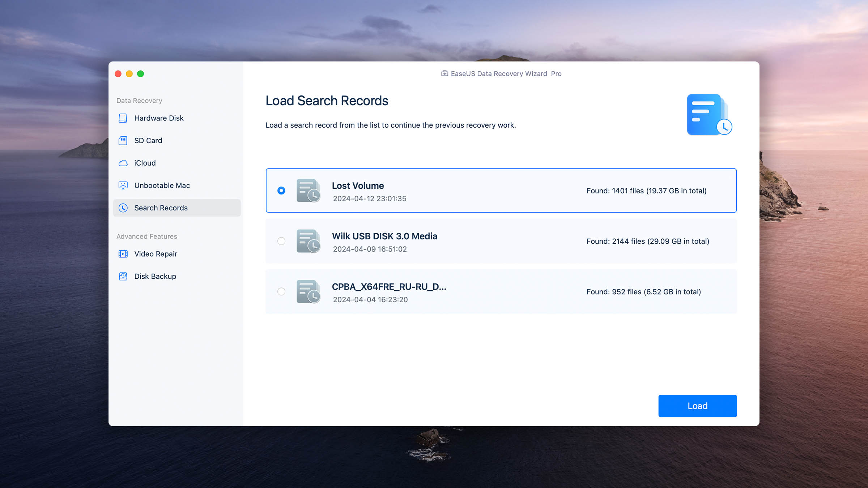Click the toolbox icon in title bar
Image resolution: width=868 pixels, height=488 pixels.
point(444,74)
